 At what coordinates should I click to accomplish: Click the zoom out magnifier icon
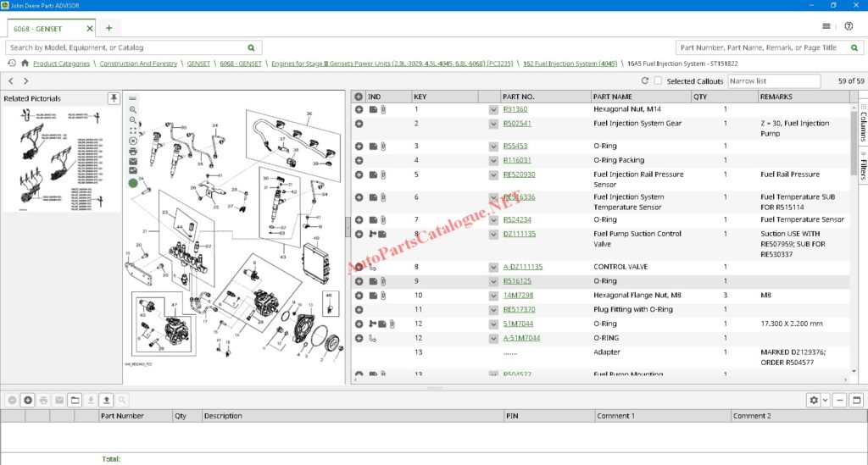point(133,119)
